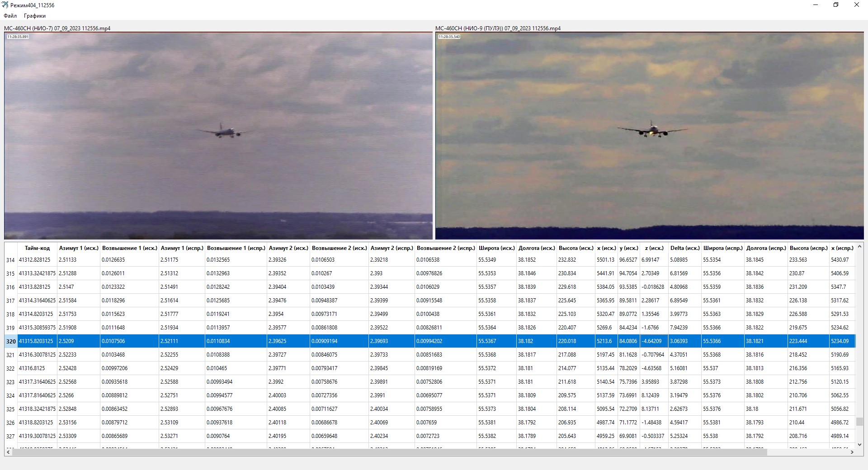Open the Графики menu

coord(35,16)
